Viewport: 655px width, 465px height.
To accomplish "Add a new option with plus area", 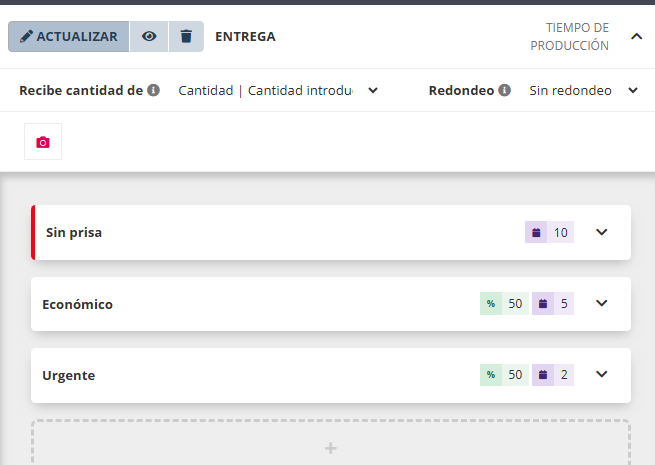I will (x=331, y=448).
